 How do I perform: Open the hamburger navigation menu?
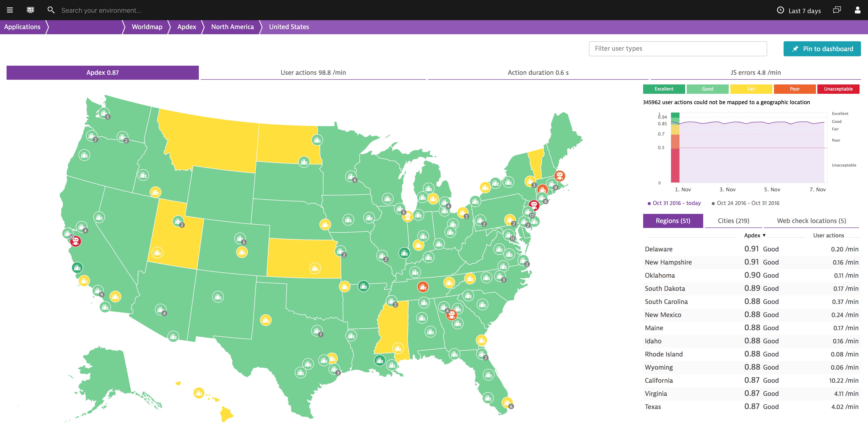10,10
